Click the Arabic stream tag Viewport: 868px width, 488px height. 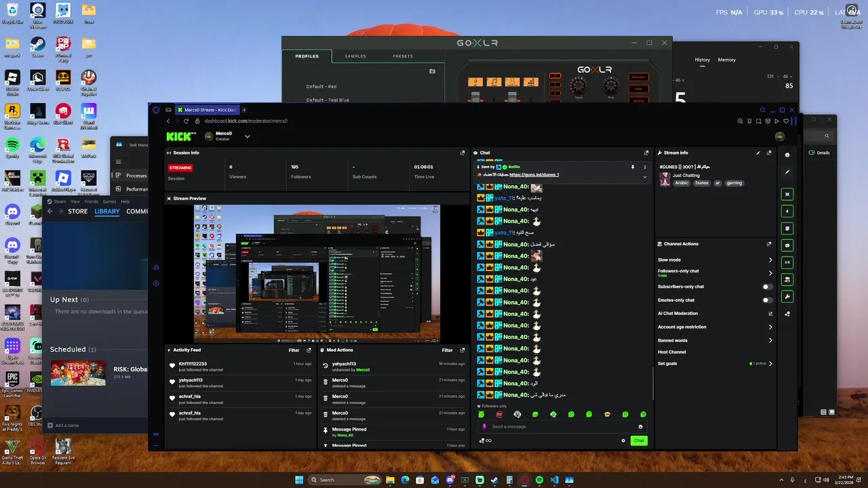point(682,183)
